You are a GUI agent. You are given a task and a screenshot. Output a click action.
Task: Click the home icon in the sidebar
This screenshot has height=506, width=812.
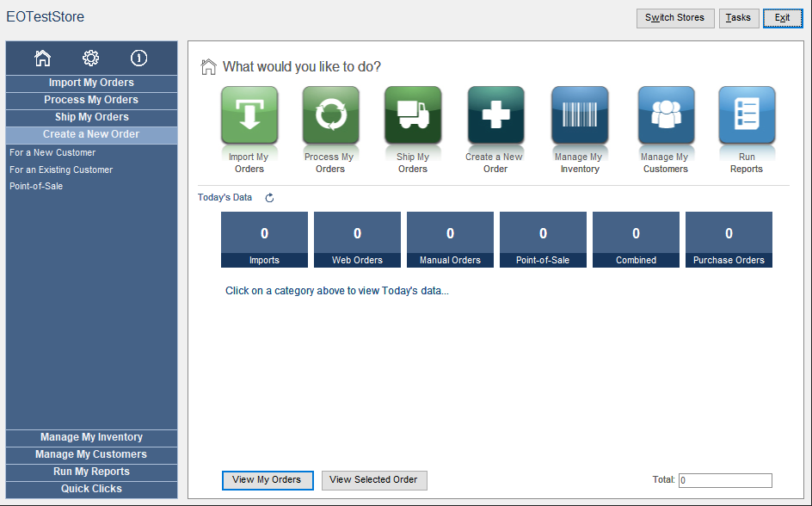coord(42,58)
